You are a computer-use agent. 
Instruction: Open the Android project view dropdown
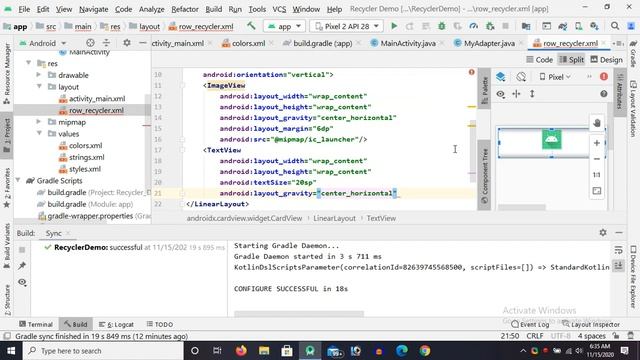pyautogui.click(x=42, y=43)
